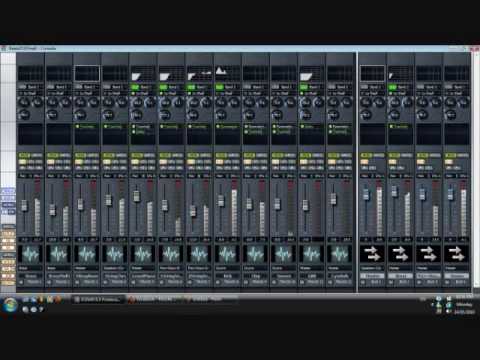
Task: Disable the green EQ enable button on the sixth strip
Action: (163, 87)
